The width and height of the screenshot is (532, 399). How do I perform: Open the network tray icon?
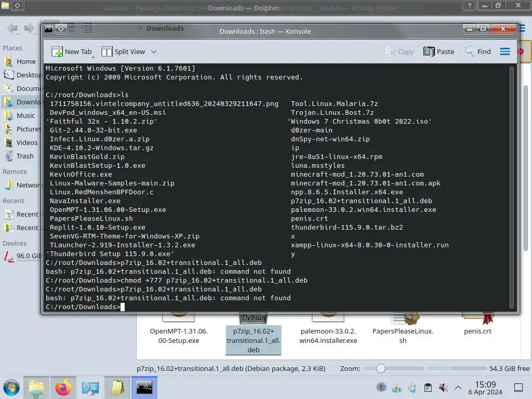pos(396,388)
